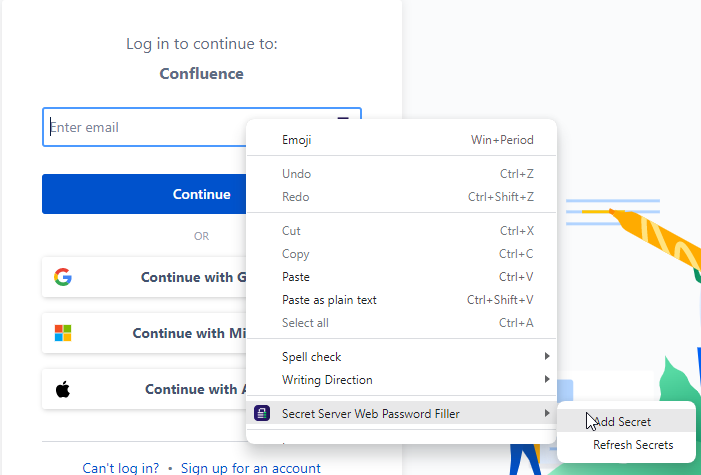Screen dimensions: 701x475
Task: Expand the Spell check submenu
Action: tap(546, 357)
